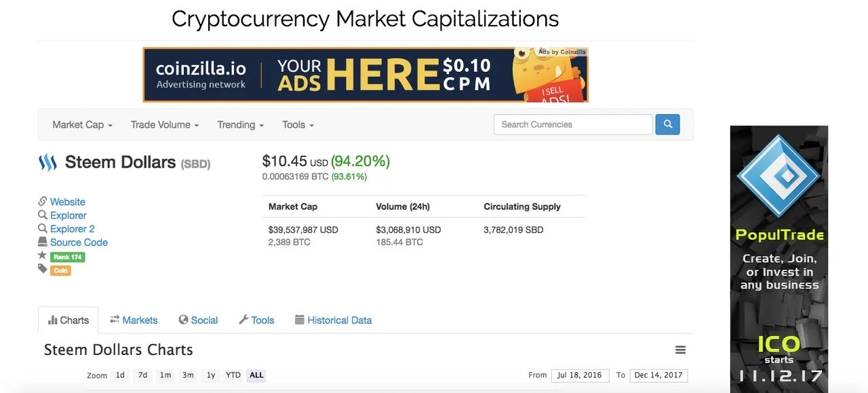Image resolution: width=868 pixels, height=393 pixels.
Task: Click the Volume (24h) column header
Action: point(403,206)
